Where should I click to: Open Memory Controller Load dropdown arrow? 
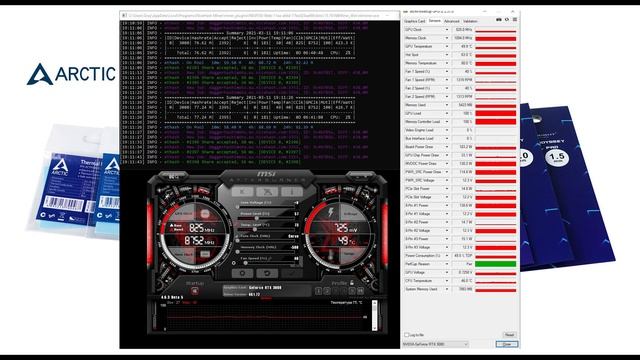447,122
